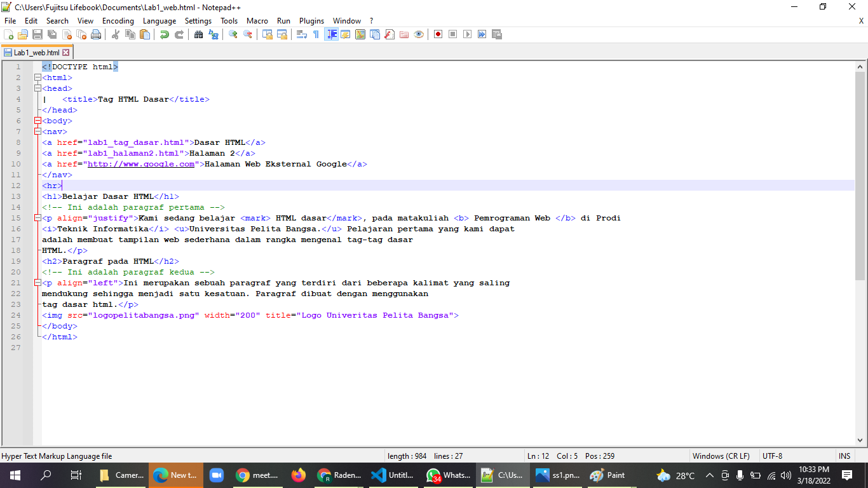Zoom in with the magnifier plus icon

point(233,34)
